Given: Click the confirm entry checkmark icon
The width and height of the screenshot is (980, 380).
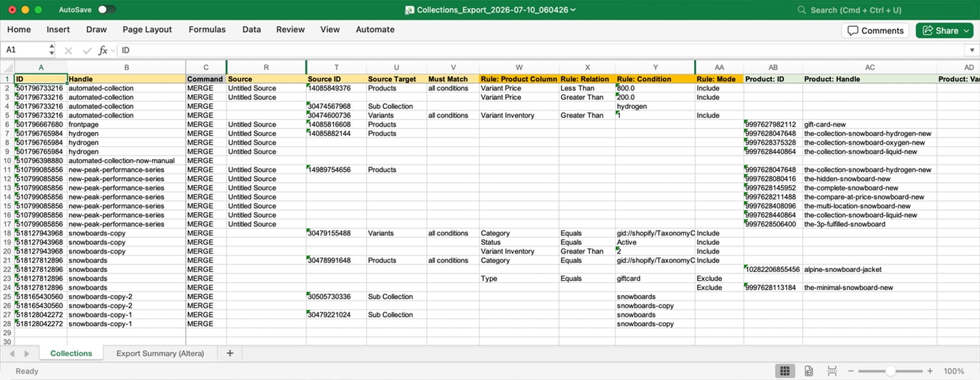Looking at the screenshot, I should 86,50.
